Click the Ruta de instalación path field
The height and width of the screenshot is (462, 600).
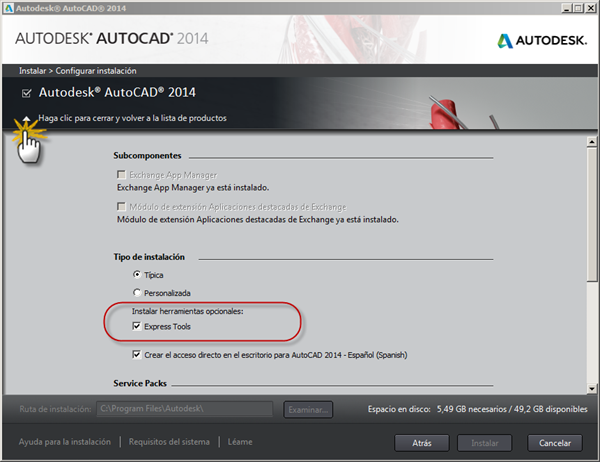[184, 409]
